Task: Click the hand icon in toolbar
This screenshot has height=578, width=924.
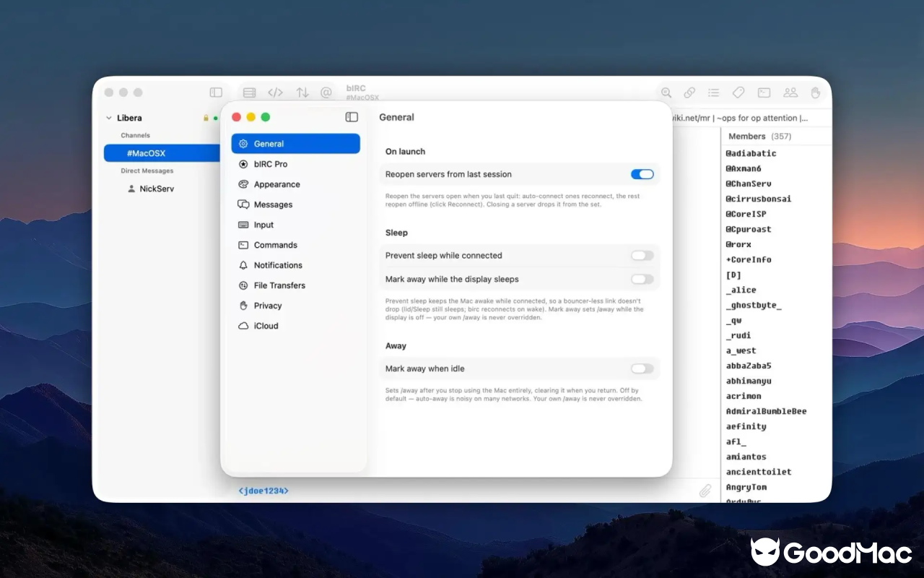Action: coord(816,92)
